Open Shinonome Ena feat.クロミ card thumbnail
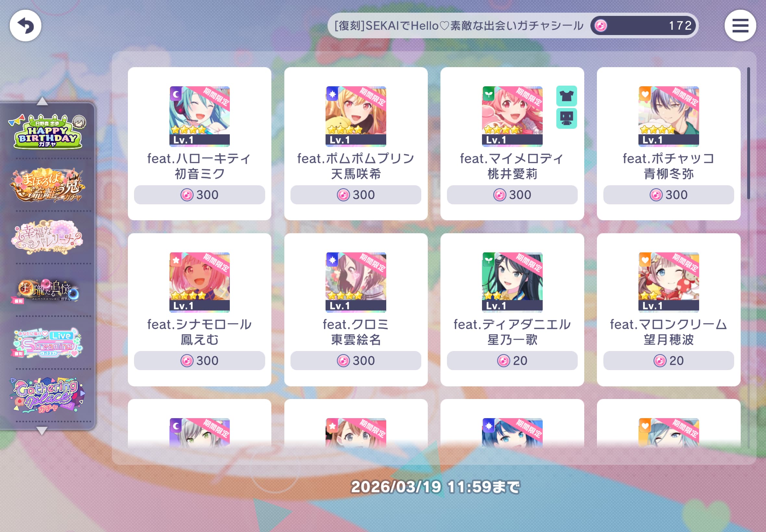Viewport: 766px width, 532px height. coord(355,282)
